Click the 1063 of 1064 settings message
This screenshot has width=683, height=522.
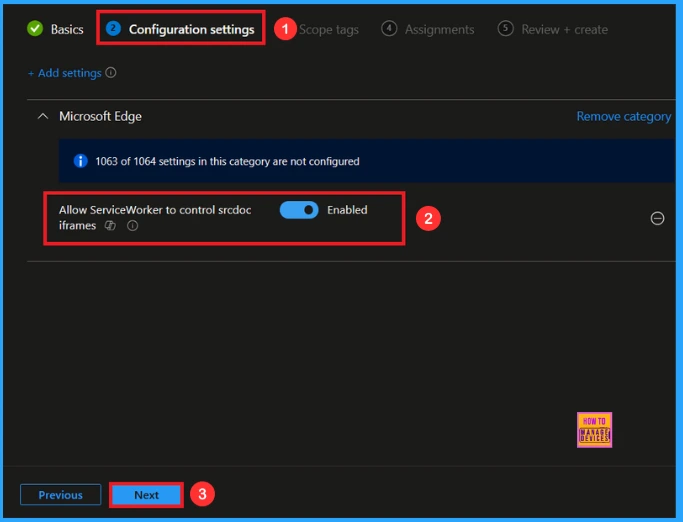tap(227, 161)
